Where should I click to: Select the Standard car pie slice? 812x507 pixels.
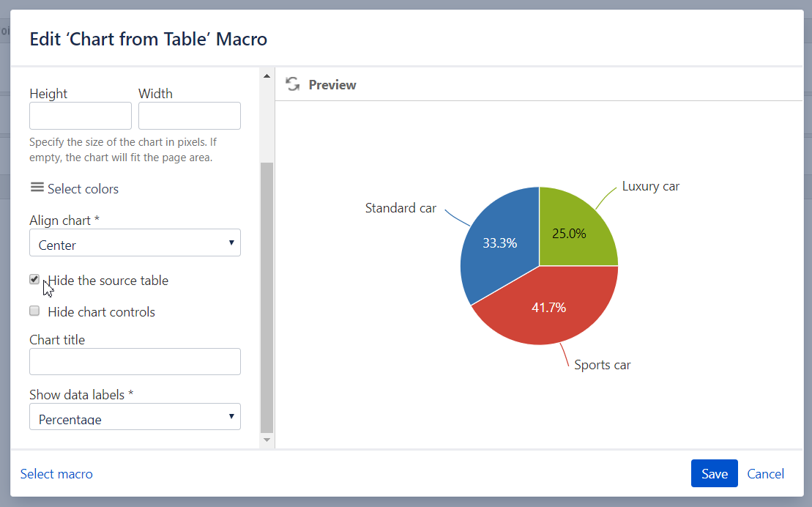(499, 243)
